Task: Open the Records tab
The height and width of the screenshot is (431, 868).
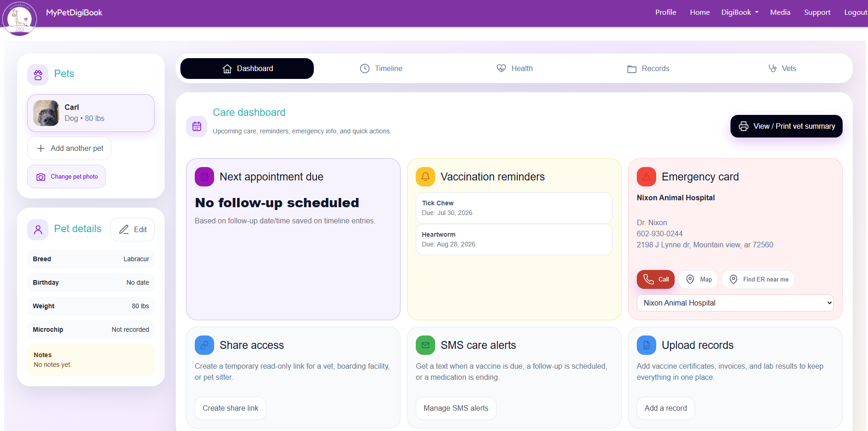Action: click(x=648, y=69)
